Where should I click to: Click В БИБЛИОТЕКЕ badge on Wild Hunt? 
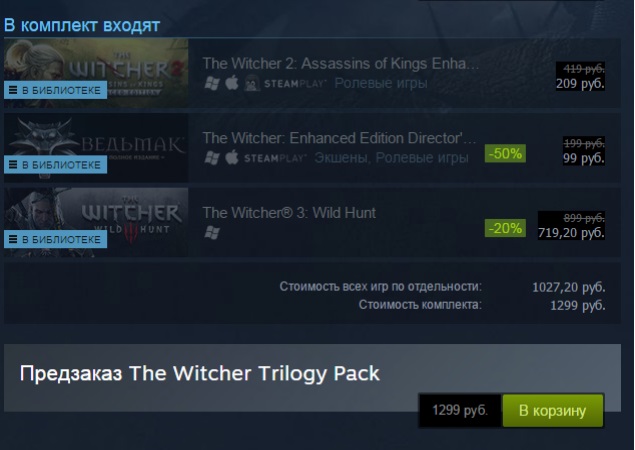click(55, 239)
